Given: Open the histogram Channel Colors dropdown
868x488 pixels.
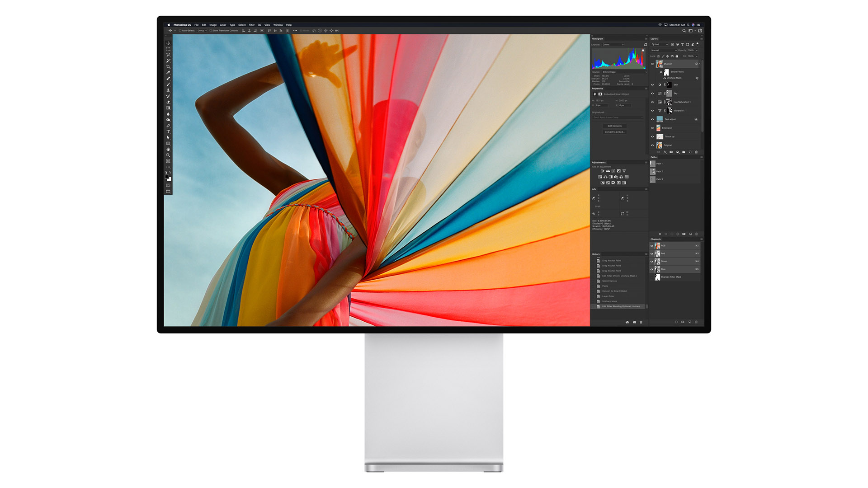Looking at the screenshot, I should click(x=613, y=45).
